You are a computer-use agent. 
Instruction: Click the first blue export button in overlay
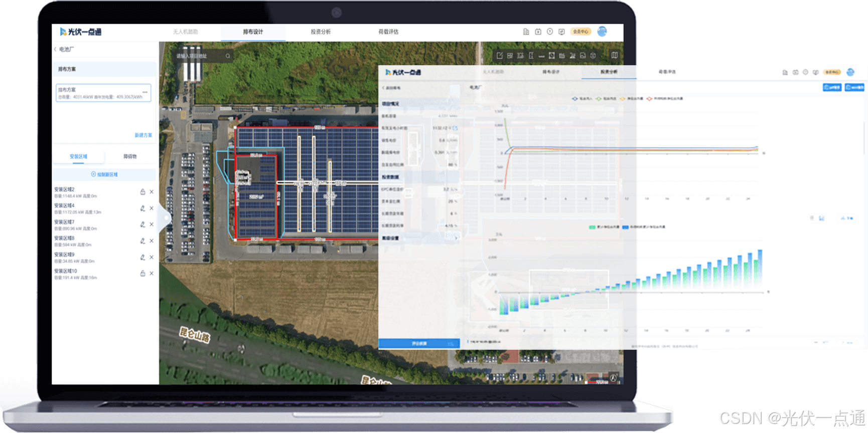[x=832, y=87]
